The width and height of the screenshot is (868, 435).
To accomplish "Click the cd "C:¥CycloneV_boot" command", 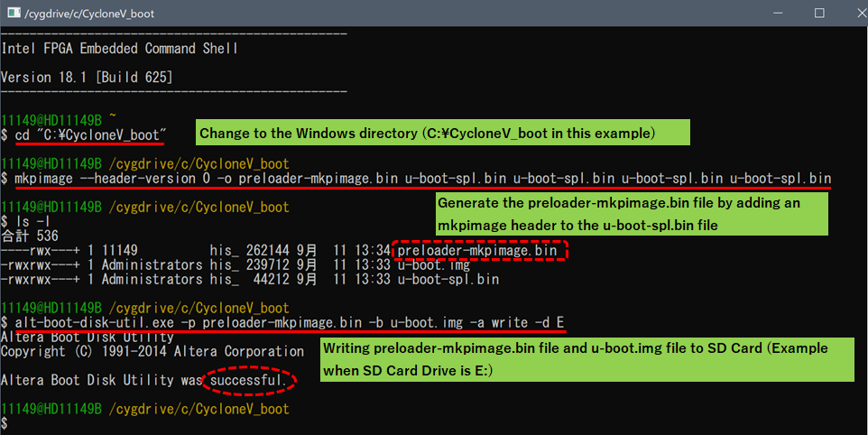I will tap(90, 134).
